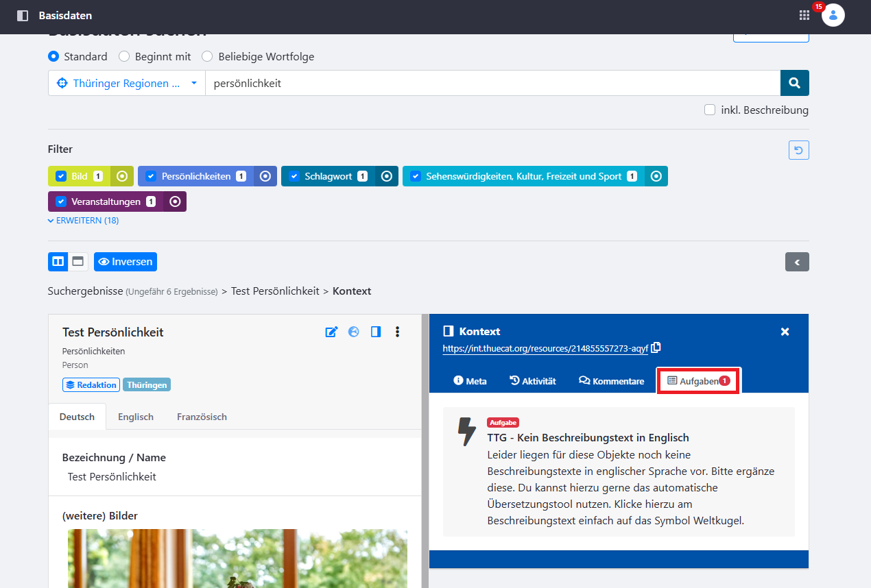This screenshot has height=588, width=871.
Task: Open the Meta tab in Kontext
Action: (x=470, y=381)
